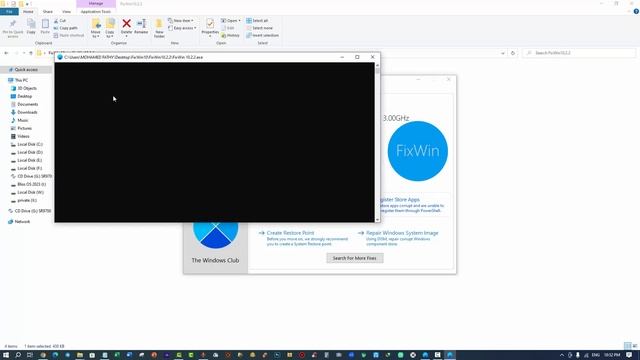Viewport: 640px width, 360px height.
Task: Click the History button in ribbon
Action: tap(230, 36)
